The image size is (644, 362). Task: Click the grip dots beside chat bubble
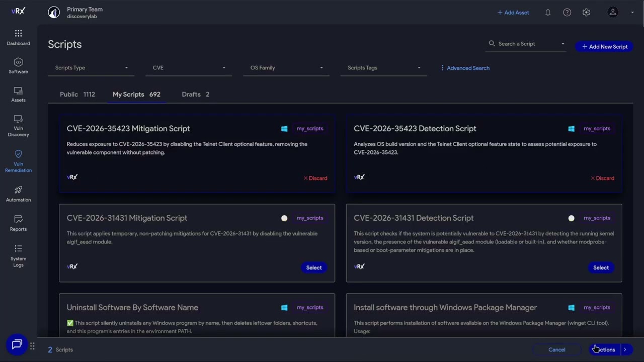[x=32, y=346]
